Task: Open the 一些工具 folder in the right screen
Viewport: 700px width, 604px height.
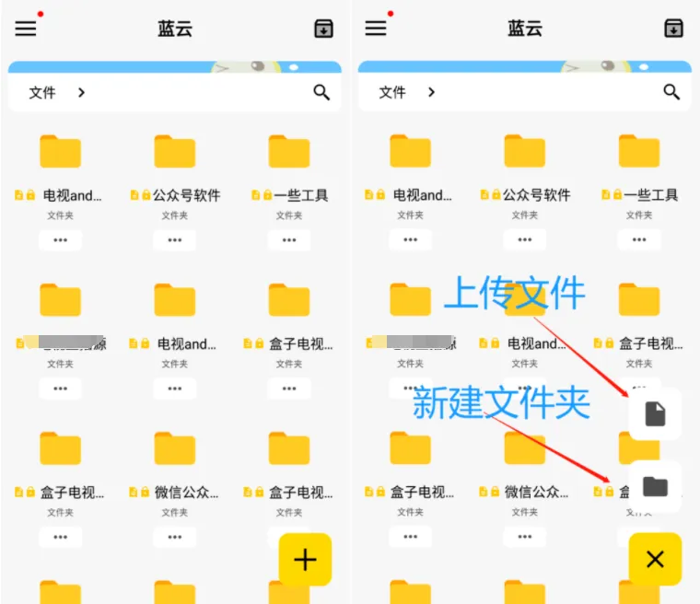Action: [x=639, y=153]
